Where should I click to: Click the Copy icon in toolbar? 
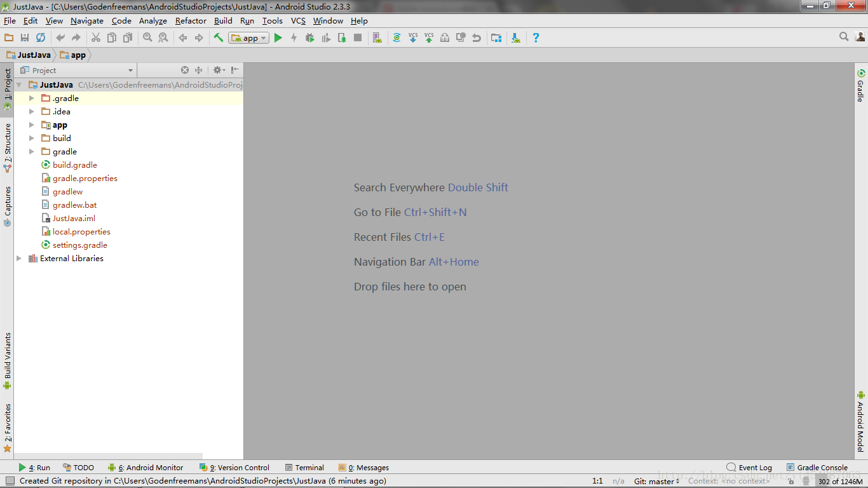click(112, 38)
